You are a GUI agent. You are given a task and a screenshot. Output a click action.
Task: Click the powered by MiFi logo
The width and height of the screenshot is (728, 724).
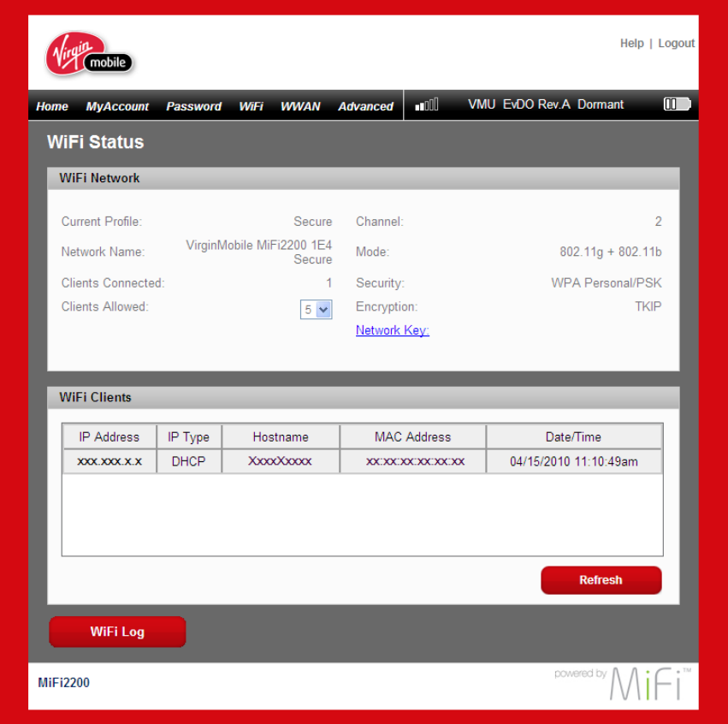point(623,683)
